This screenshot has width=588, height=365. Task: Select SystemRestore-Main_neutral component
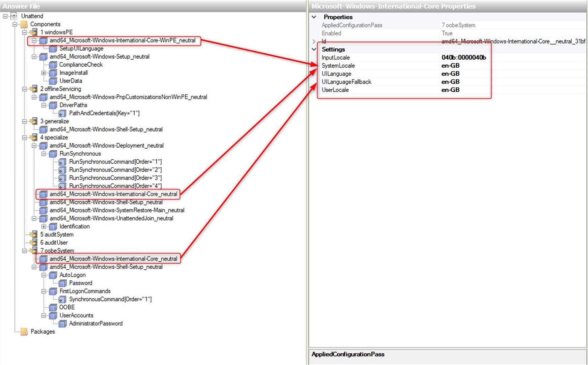click(117, 210)
